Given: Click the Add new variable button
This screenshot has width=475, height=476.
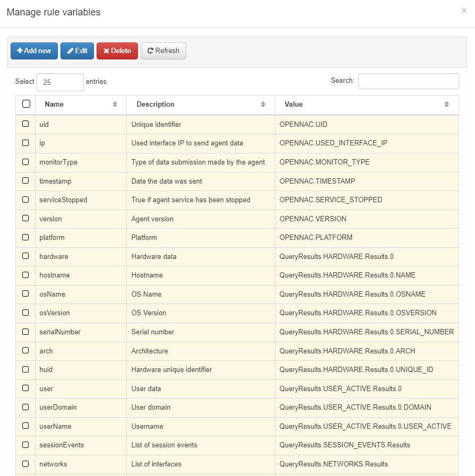Looking at the screenshot, I should click(x=34, y=51).
